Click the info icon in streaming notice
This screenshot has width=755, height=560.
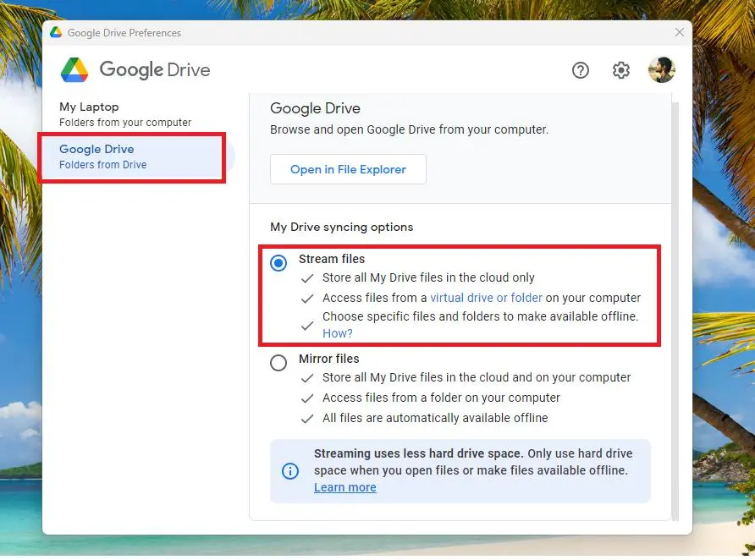[x=289, y=470]
